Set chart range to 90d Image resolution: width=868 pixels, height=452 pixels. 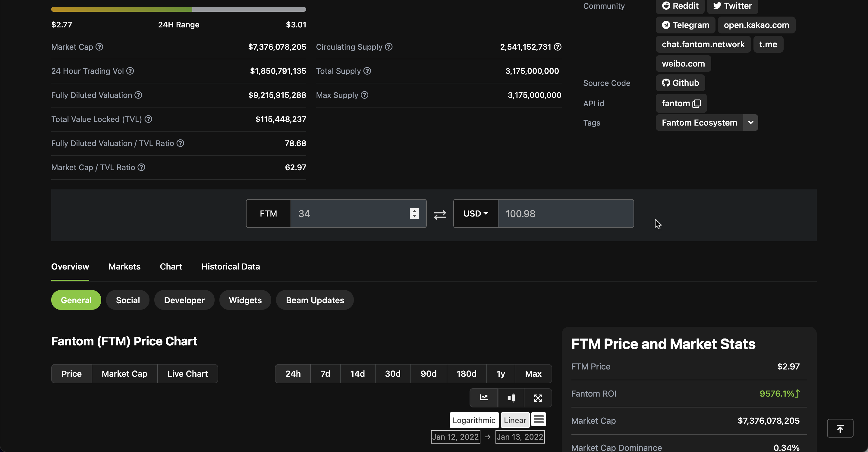[429, 374]
